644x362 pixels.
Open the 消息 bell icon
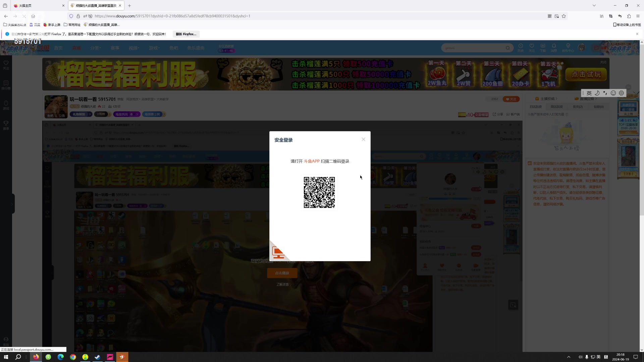tap(554, 47)
